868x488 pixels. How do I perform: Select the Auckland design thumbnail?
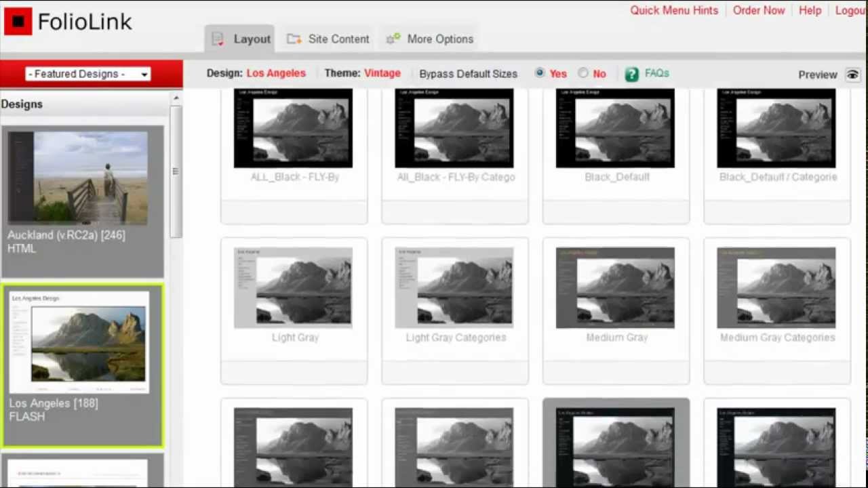click(x=78, y=178)
